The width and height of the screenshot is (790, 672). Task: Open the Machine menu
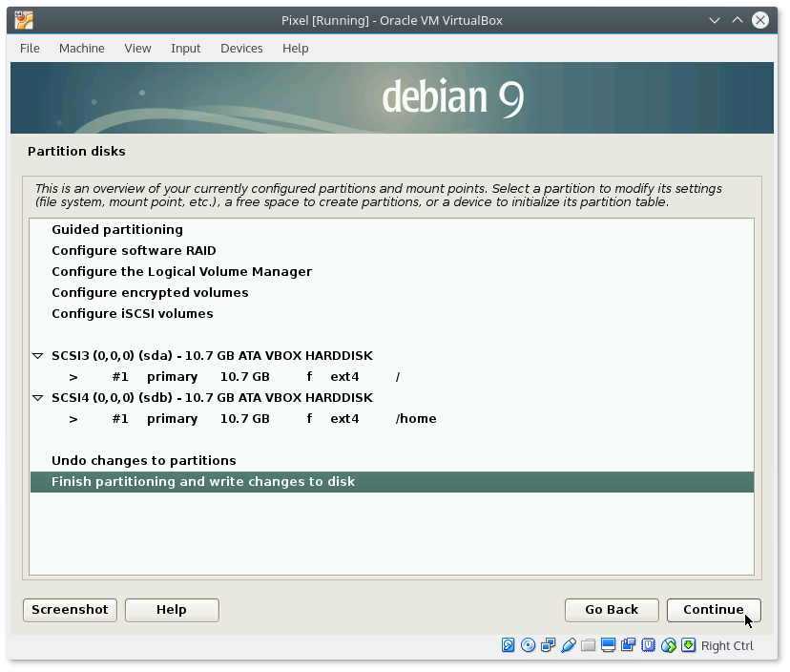(82, 49)
